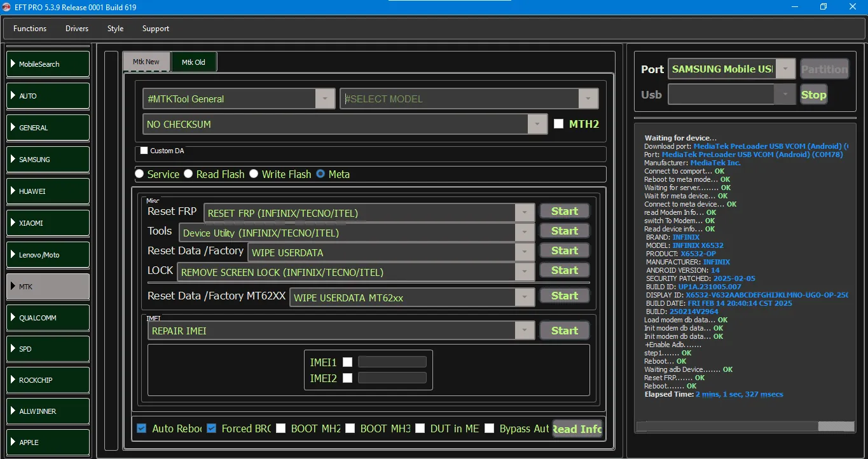The height and width of the screenshot is (459, 868).
Task: Disable the Auto Reboot checkbox
Action: point(141,428)
